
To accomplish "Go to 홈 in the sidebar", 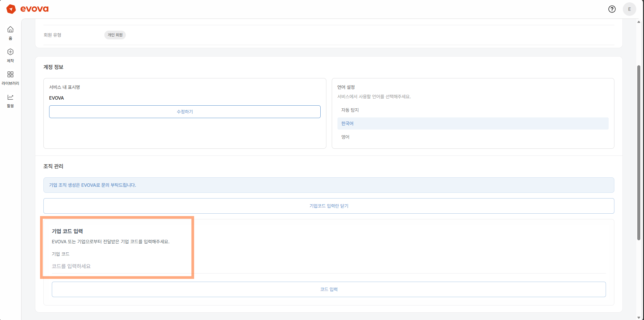I will (10, 33).
